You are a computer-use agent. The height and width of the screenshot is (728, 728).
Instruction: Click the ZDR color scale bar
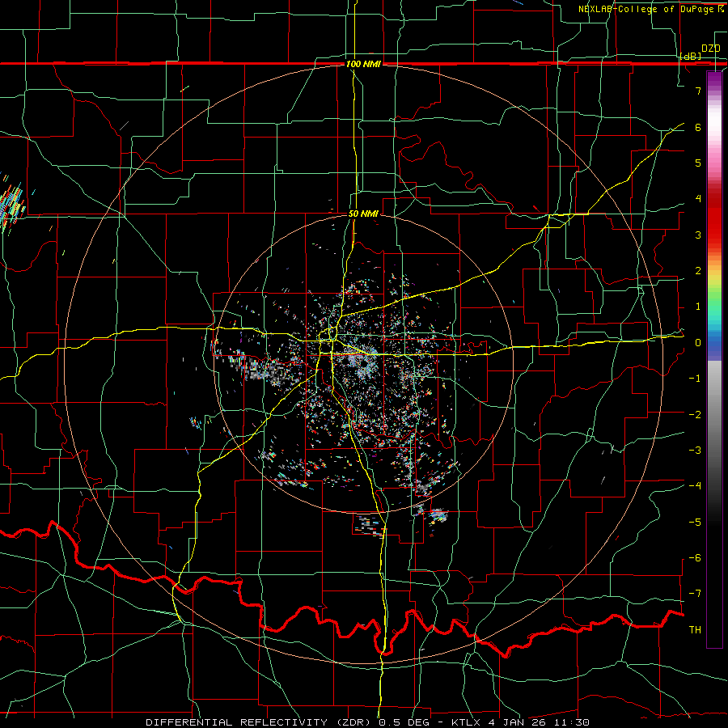pyautogui.click(x=714, y=359)
